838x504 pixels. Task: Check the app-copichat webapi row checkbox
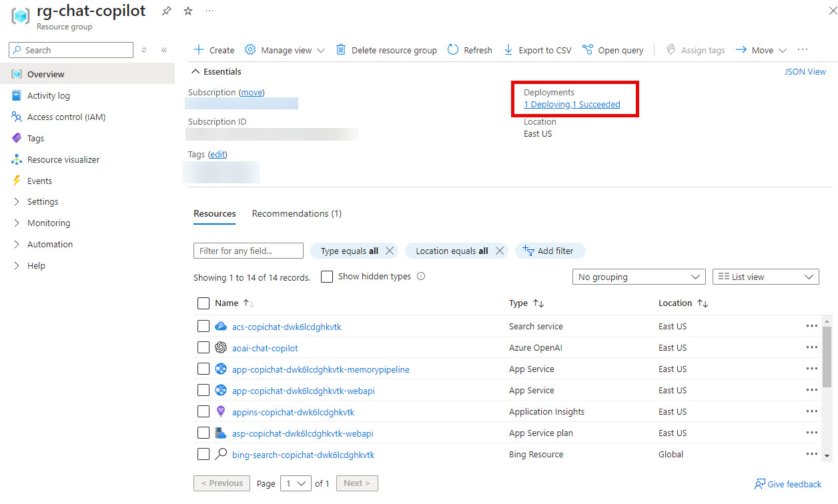(x=203, y=390)
